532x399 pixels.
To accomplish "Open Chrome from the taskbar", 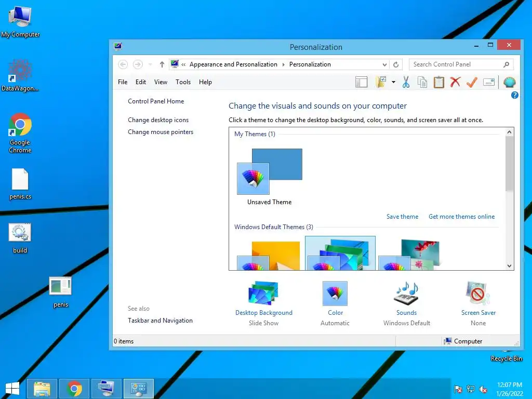I will [x=74, y=389].
